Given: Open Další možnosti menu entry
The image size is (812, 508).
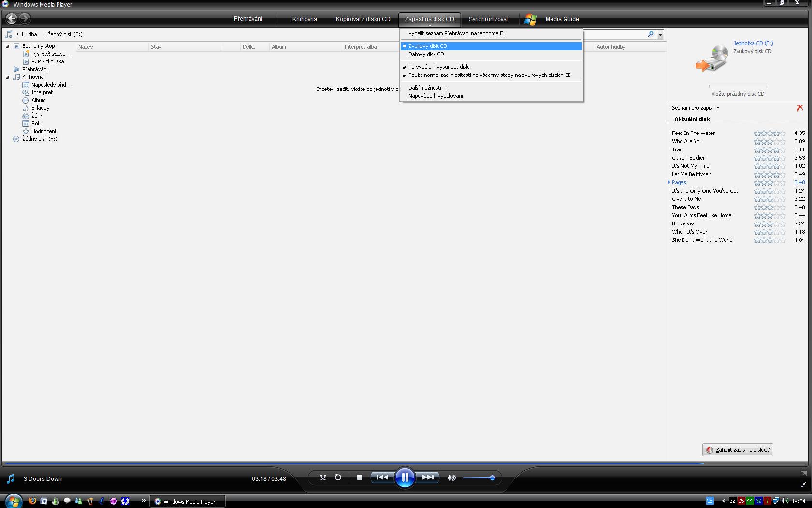Looking at the screenshot, I should (491, 88).
